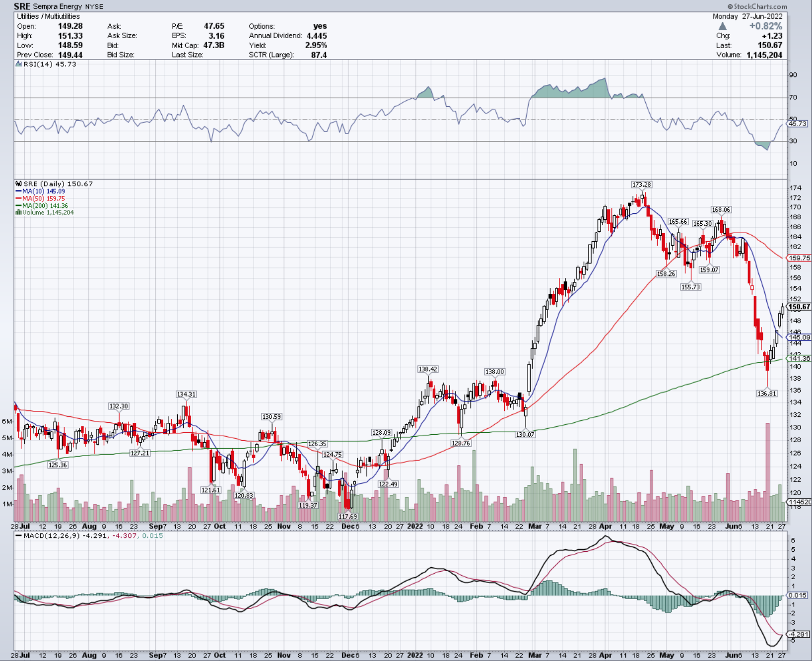Click the 128.76 price label
812x661 pixels.
[461, 443]
